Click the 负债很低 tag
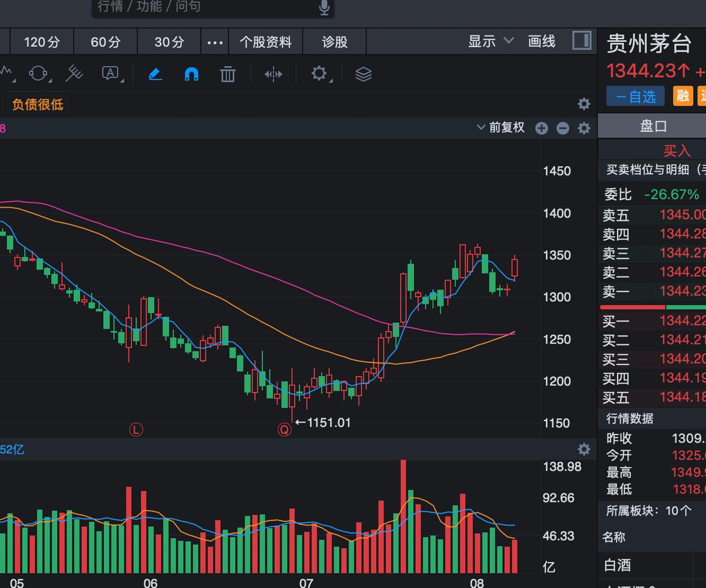Screen dimensions: 706x588 coord(38,104)
